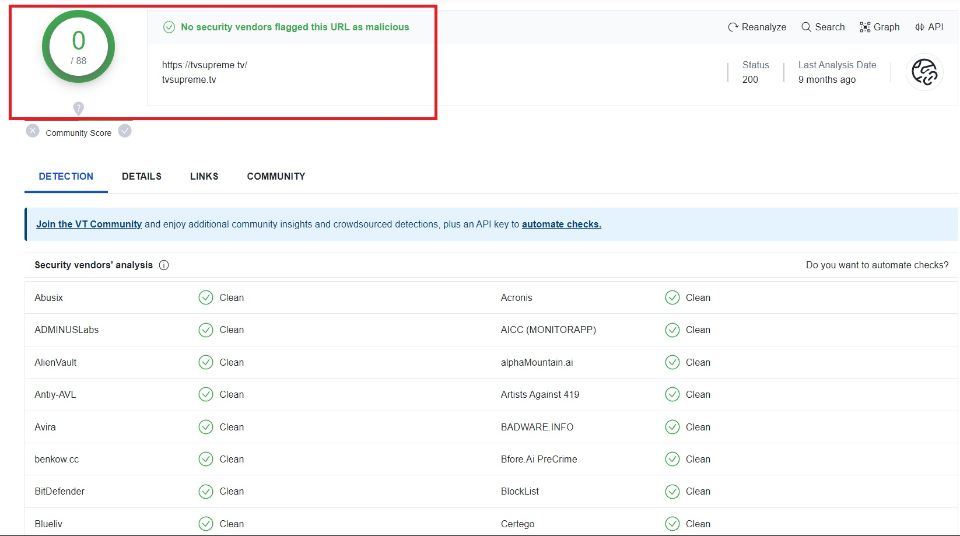Upvote community score with check icon

[x=125, y=131]
